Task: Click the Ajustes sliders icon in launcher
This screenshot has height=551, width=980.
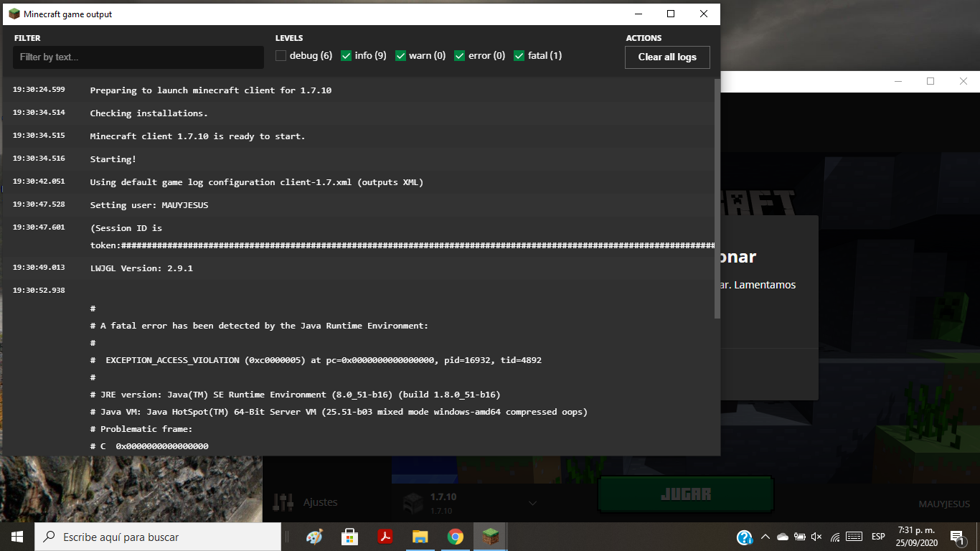Action: coord(284,502)
